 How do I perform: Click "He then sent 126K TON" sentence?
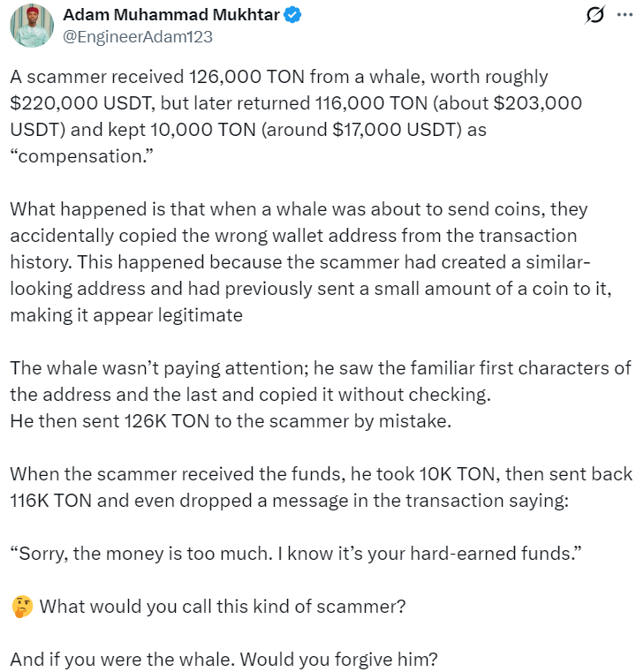pyautogui.click(x=231, y=421)
